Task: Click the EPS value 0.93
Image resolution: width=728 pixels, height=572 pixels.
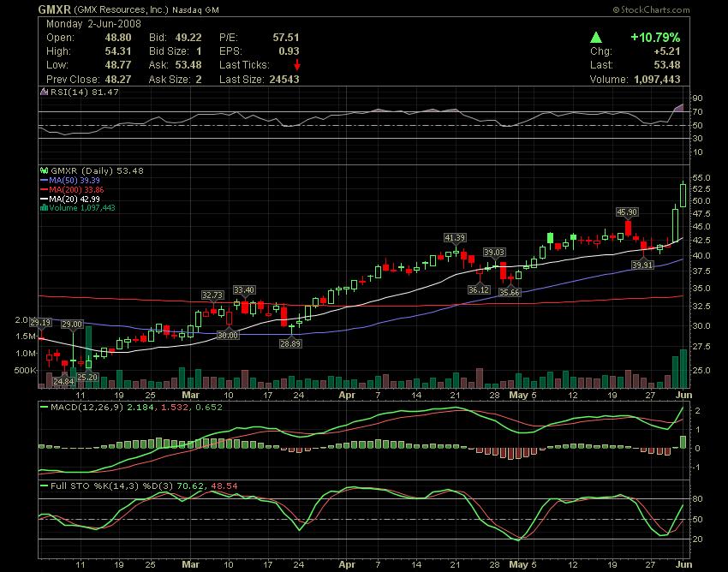Action: 289,51
